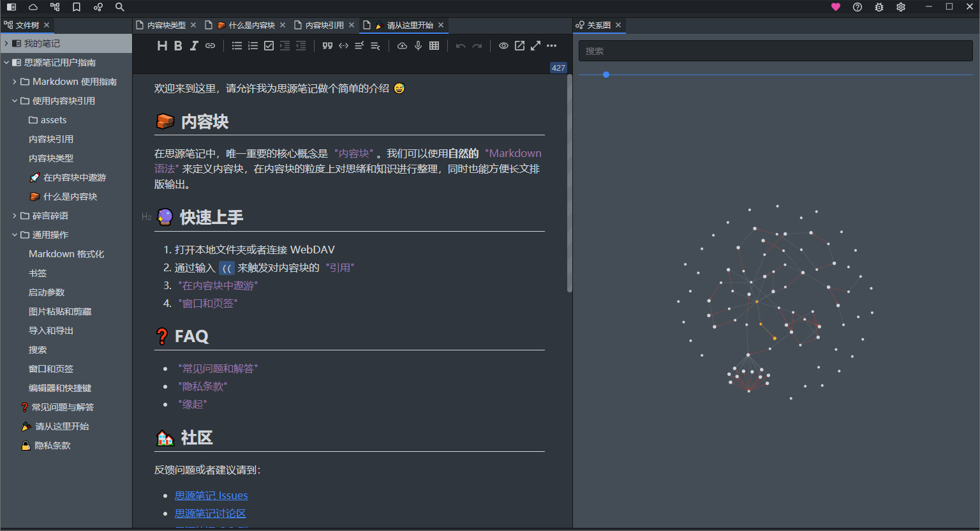Undo the last edit
Image resolution: width=980 pixels, height=531 pixels.
461,45
